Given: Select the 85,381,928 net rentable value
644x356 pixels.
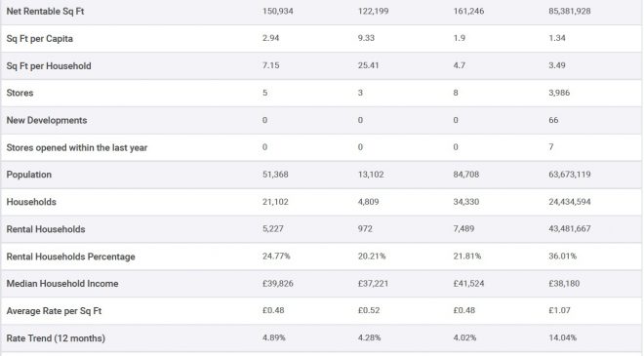Looking at the screenshot, I should click(569, 11).
